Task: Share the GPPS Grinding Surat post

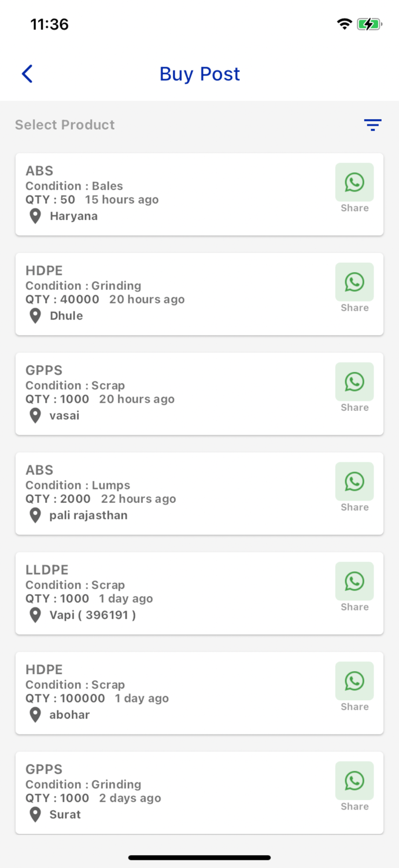Action: (x=354, y=781)
